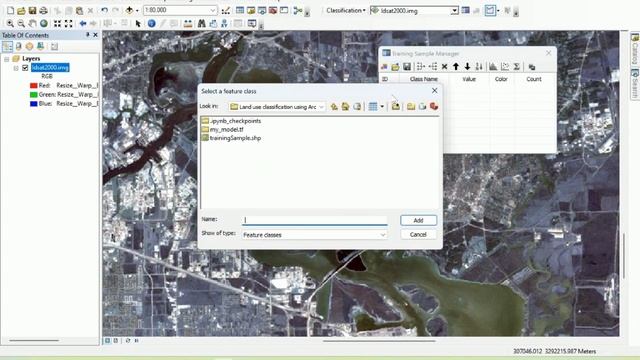Open the Classification layer dropdown ldsat2000.img
640x360 pixels.
click(454, 11)
